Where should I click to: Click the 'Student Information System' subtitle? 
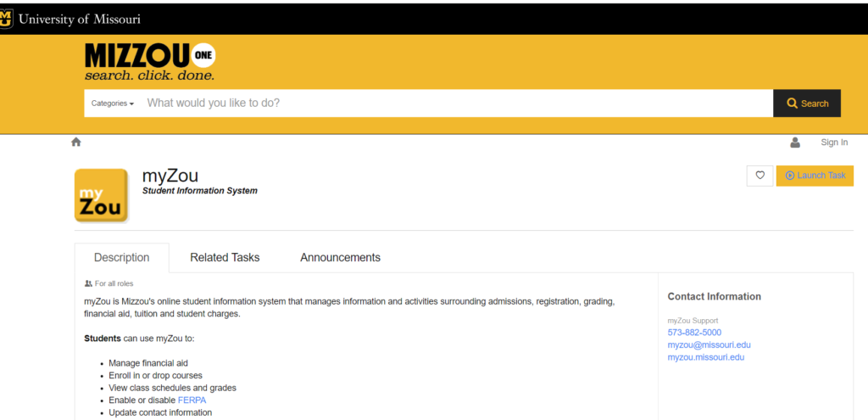[x=200, y=191]
